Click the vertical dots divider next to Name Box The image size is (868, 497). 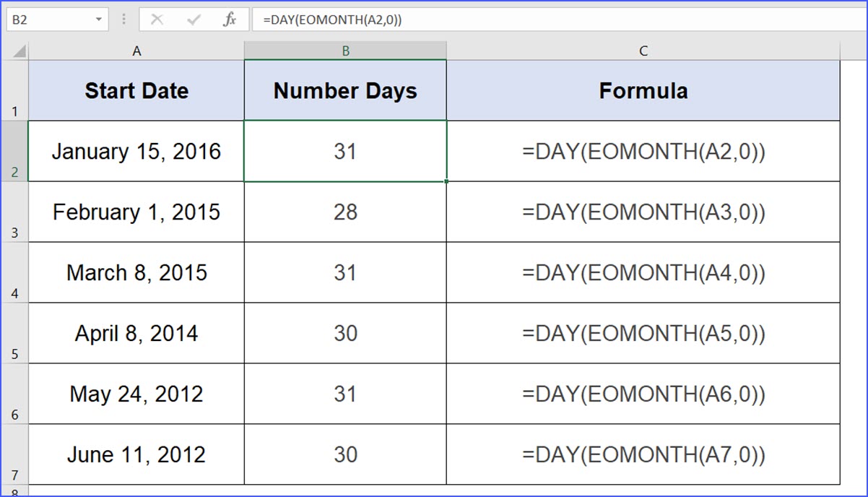(x=123, y=20)
